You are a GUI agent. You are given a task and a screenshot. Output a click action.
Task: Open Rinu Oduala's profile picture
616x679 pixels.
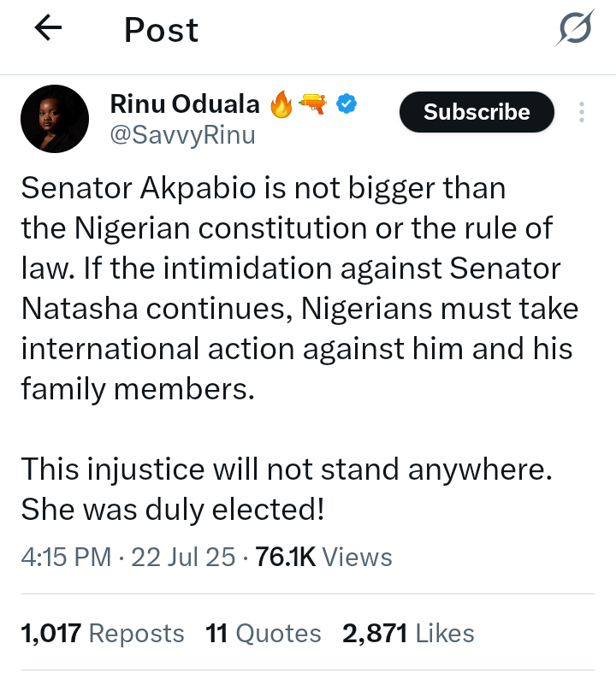[54, 119]
